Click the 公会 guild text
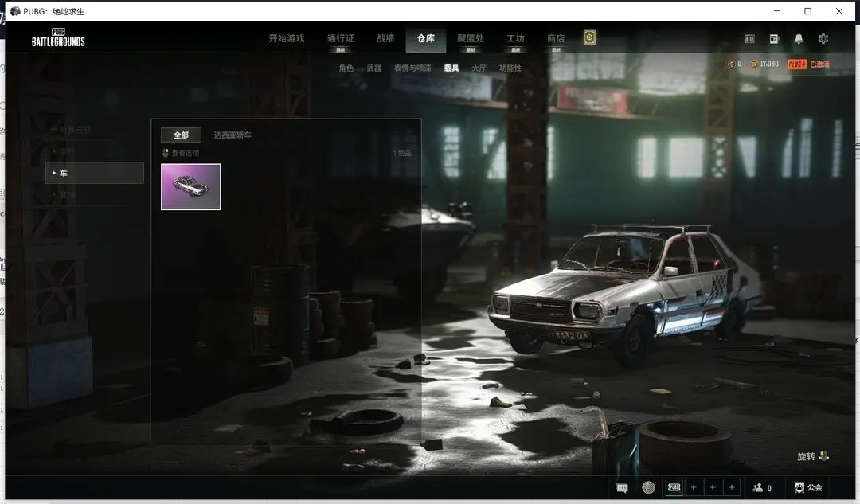 [815, 487]
